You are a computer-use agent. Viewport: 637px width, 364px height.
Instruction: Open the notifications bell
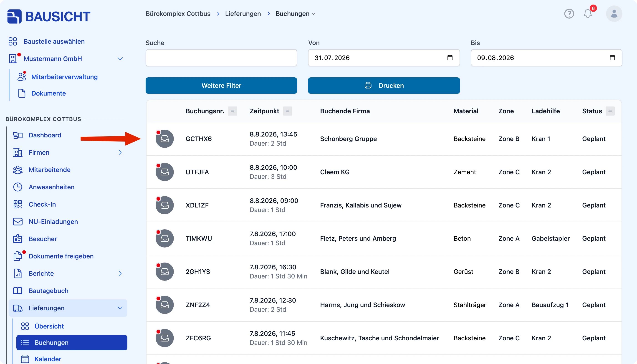(x=588, y=14)
